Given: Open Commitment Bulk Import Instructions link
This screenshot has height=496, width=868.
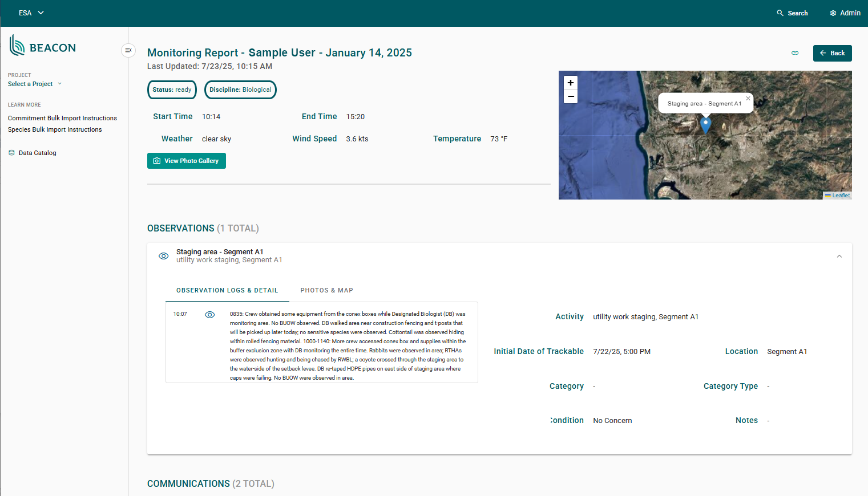Looking at the screenshot, I should pos(62,118).
